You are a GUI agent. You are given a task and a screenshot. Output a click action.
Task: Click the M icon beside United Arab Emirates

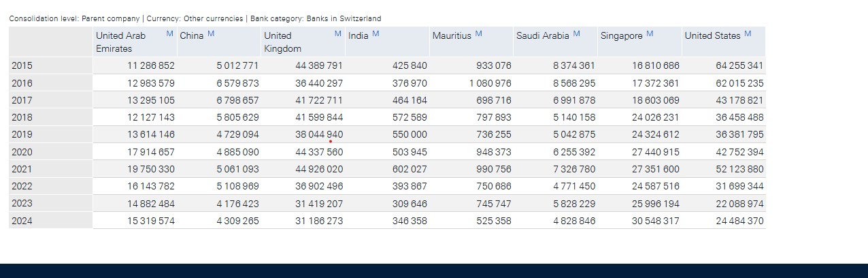point(169,34)
